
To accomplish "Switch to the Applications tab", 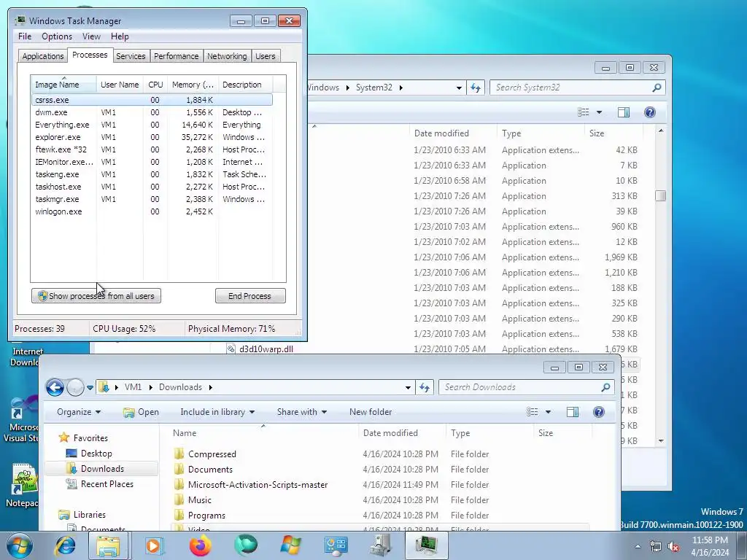I will point(43,56).
